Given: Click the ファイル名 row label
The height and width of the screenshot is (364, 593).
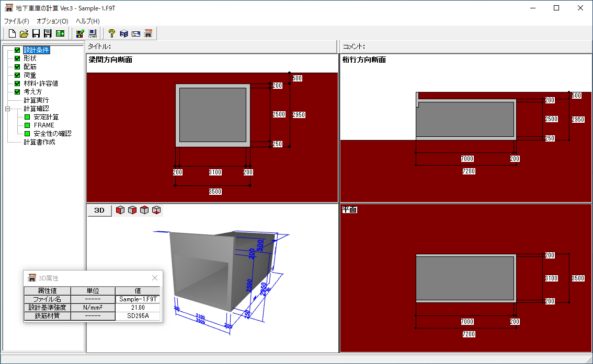Looking at the screenshot, I should tap(47, 299).
